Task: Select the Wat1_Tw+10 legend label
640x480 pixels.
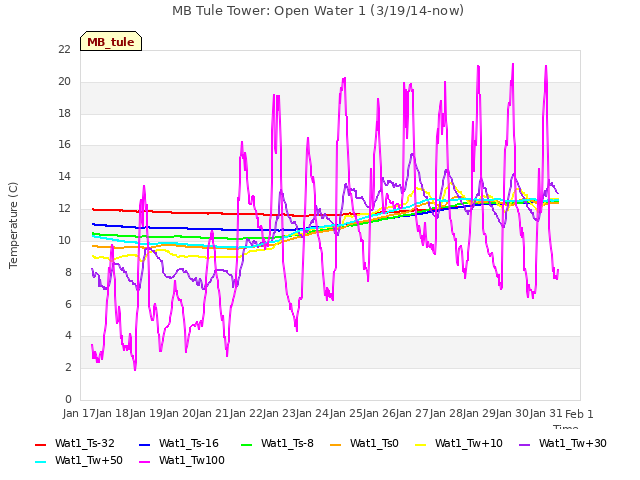Action: (469, 443)
